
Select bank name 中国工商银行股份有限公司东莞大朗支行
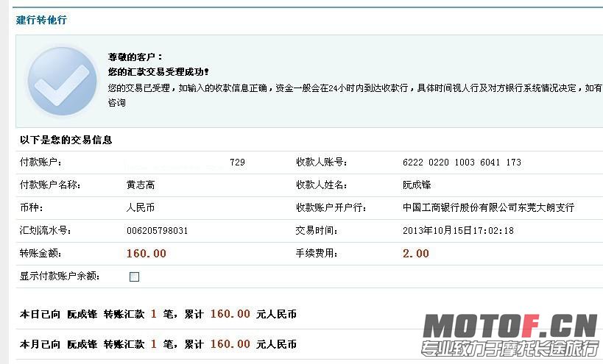[488, 207]
